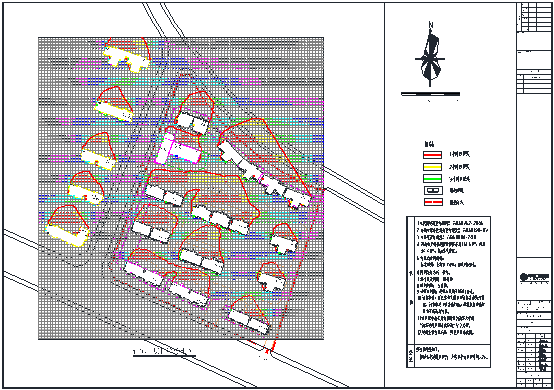Click the underlined drawing title below plan
Screen dimensions: 554x390
[x=164, y=352]
